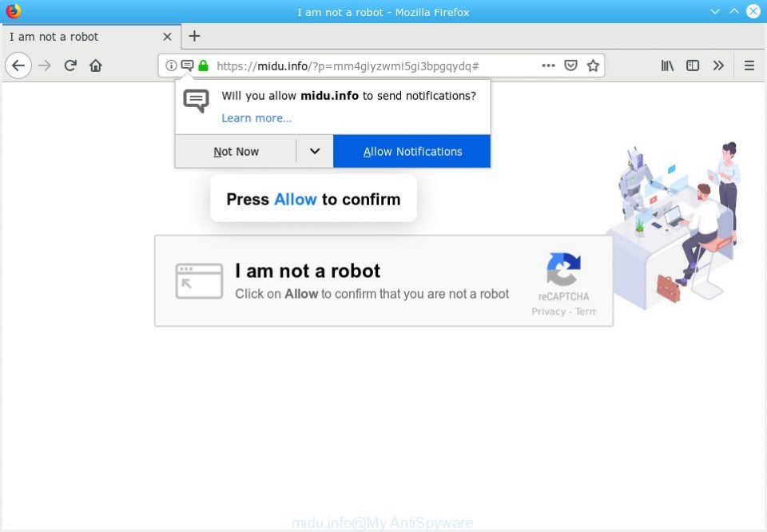Image resolution: width=767 pixels, height=532 pixels.
Task: Click the Firefox logo in title bar
Action: tap(14, 10)
